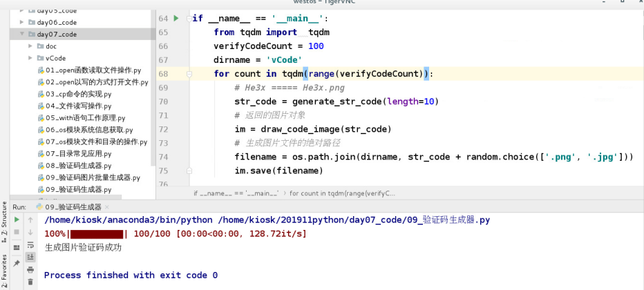This screenshot has height=290, width=644.
Task: Click the Print icon in Run toolbar
Action: coord(30,269)
